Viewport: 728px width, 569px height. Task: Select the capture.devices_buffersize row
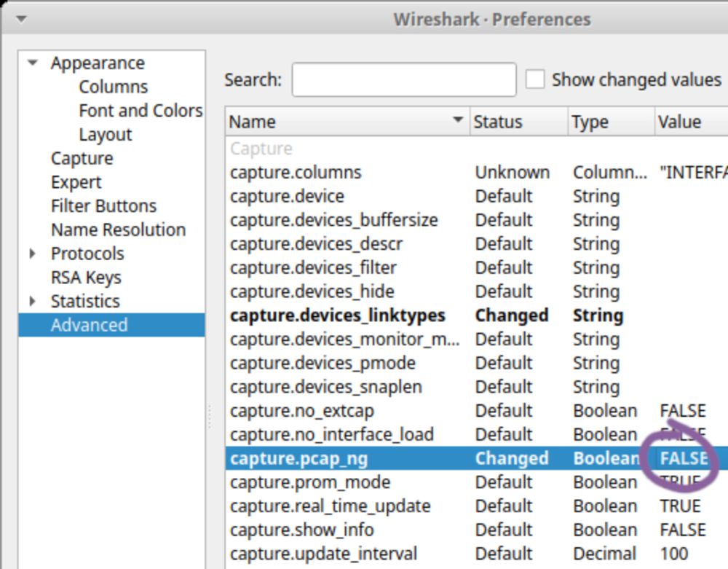(x=477, y=220)
